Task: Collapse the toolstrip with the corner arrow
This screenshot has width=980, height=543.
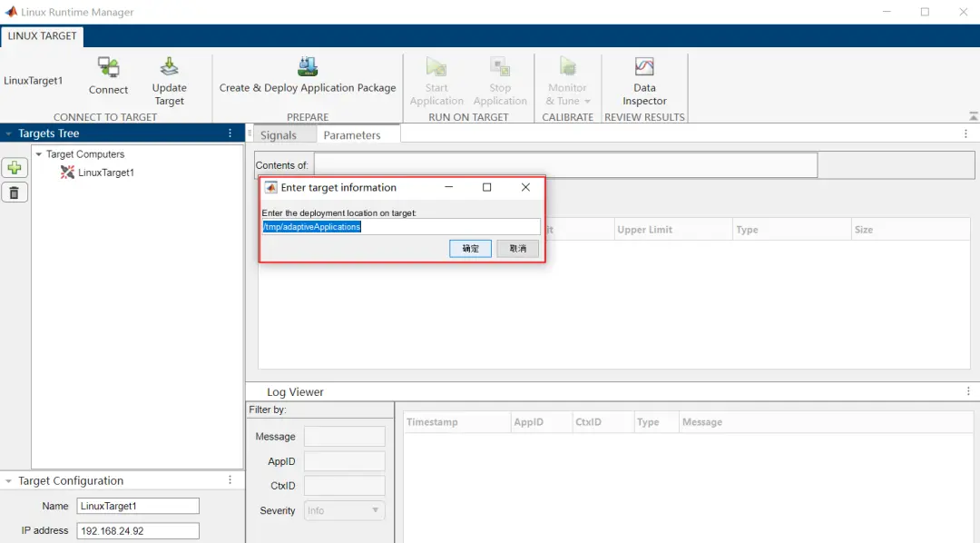Action: [973, 116]
